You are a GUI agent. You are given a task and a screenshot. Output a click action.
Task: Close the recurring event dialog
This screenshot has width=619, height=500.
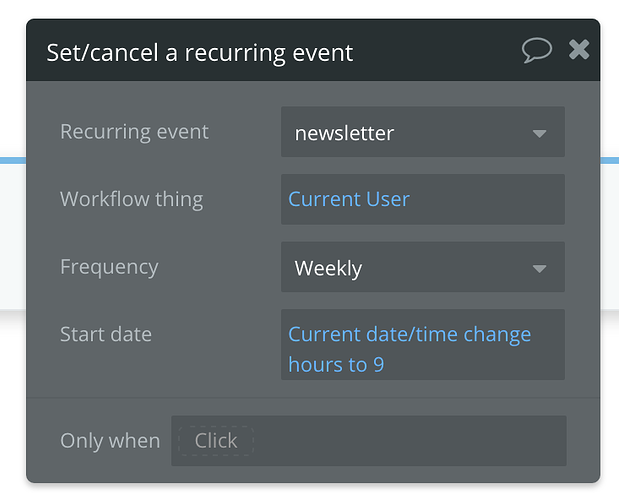tap(579, 50)
